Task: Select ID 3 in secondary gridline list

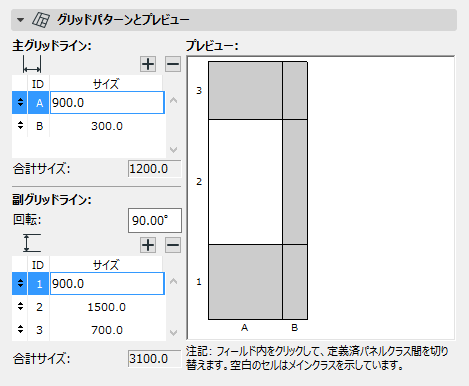Action: (39, 330)
